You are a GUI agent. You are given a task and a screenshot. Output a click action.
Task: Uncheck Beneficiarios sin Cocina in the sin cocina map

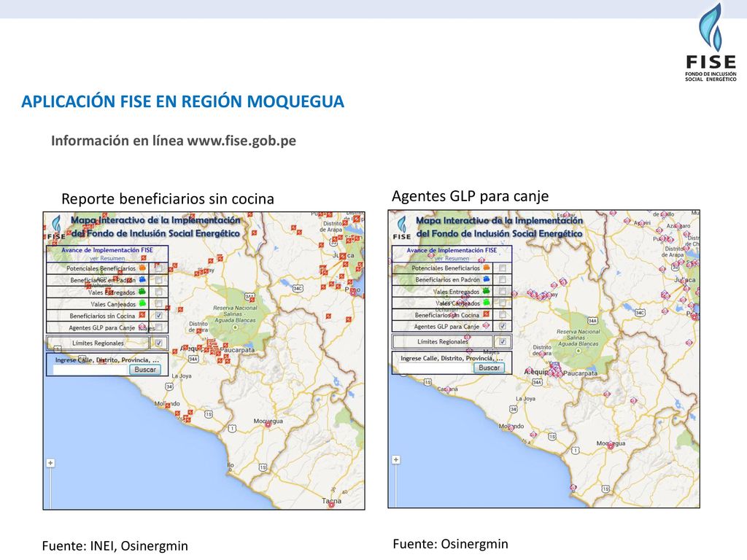click(x=158, y=315)
